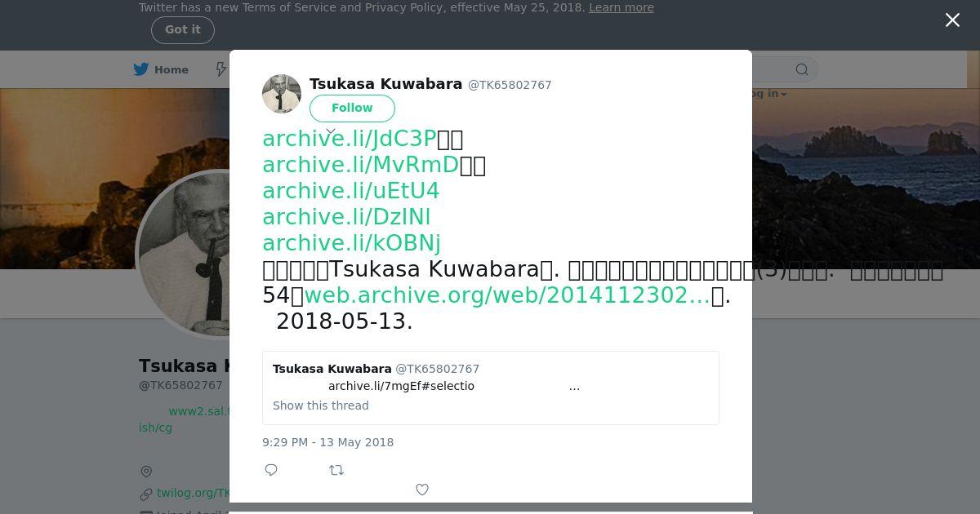The height and width of the screenshot is (514, 980).
Task: Open the archive.li/JdC3P link
Action: tap(350, 139)
